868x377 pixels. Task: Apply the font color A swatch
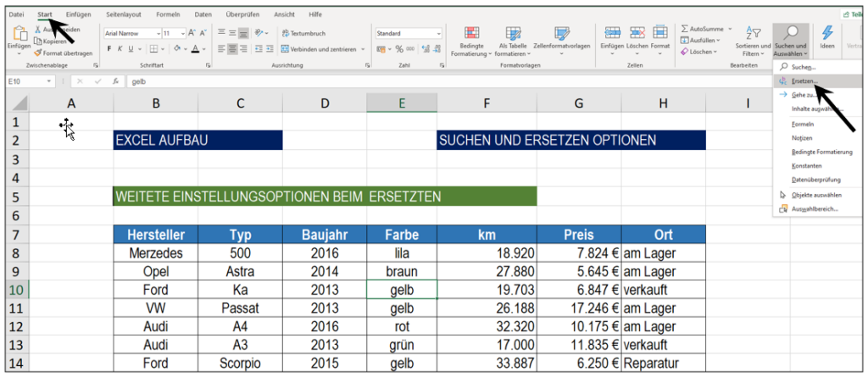pyautogui.click(x=195, y=49)
